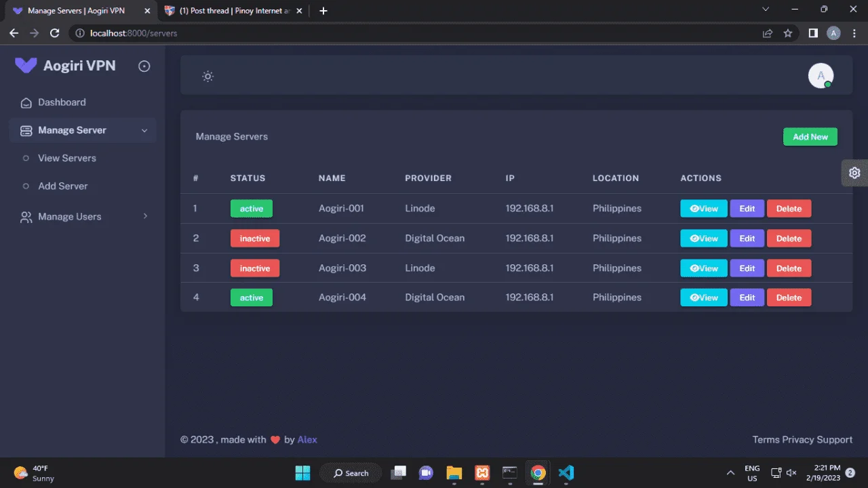
Task: Toggle the sidebar collapse circle icon
Action: [144, 66]
